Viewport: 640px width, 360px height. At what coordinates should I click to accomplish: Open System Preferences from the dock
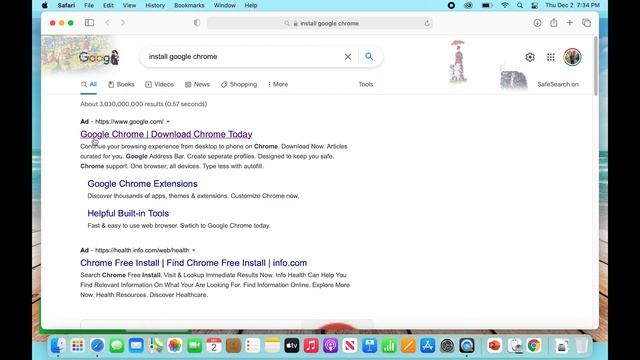447,346
